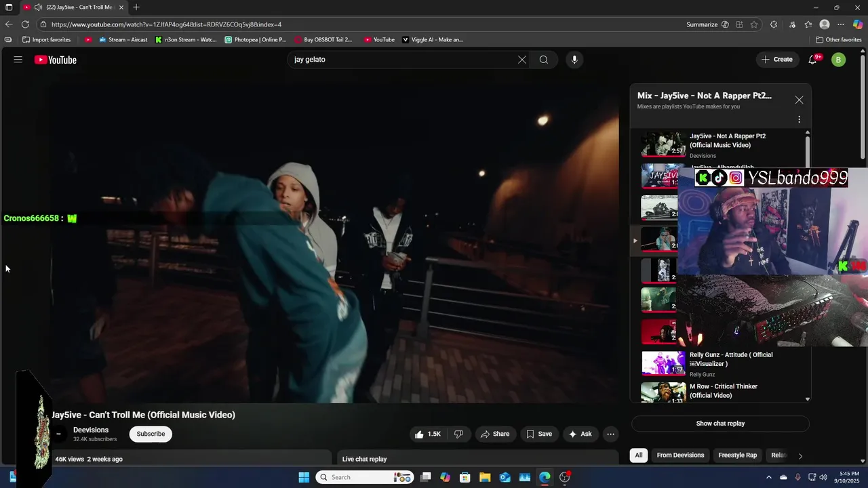Open 'Buy OBSBOT Tail 2' bookmark
The width and height of the screenshot is (868, 488).
tap(323, 40)
